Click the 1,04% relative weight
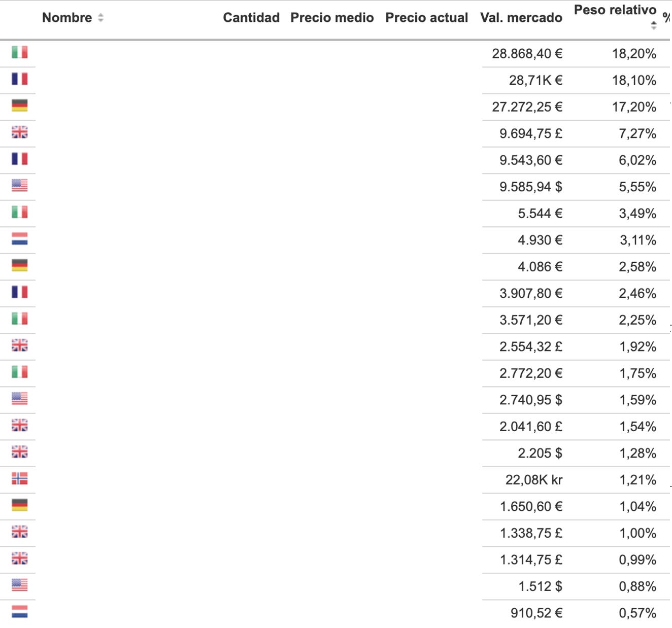Screen dimensions: 672x628 pos(637,506)
